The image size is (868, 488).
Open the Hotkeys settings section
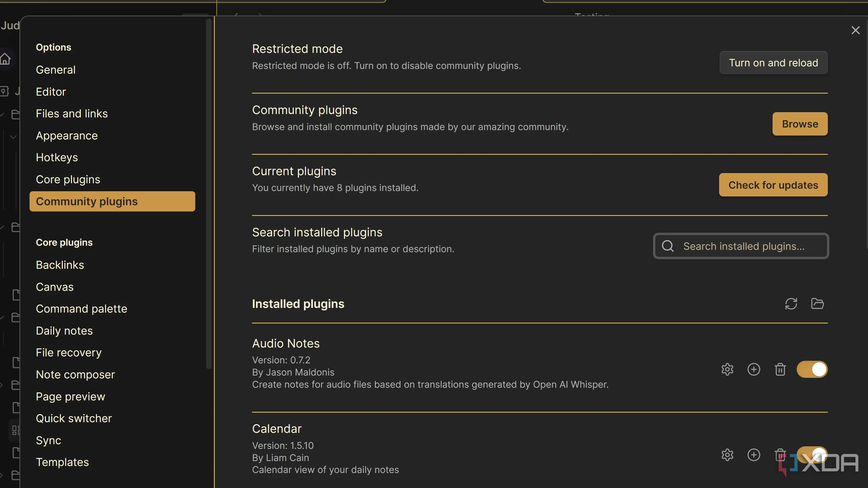point(57,157)
